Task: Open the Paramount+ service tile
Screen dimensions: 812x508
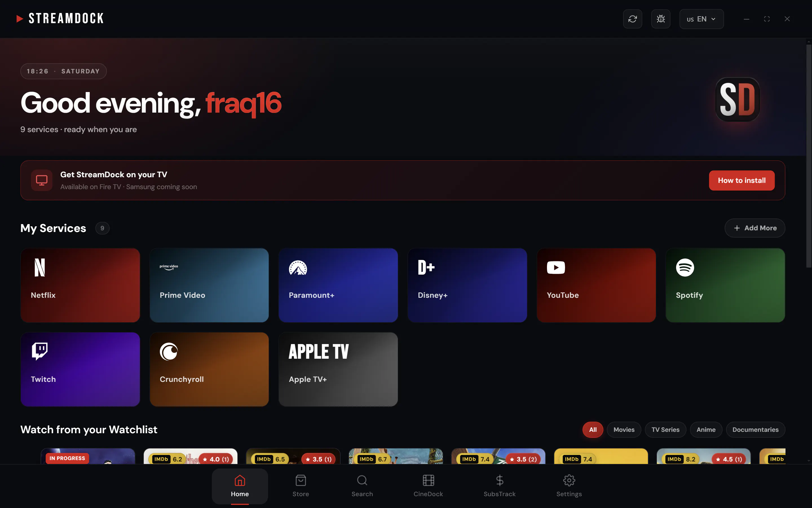Action: (x=338, y=285)
